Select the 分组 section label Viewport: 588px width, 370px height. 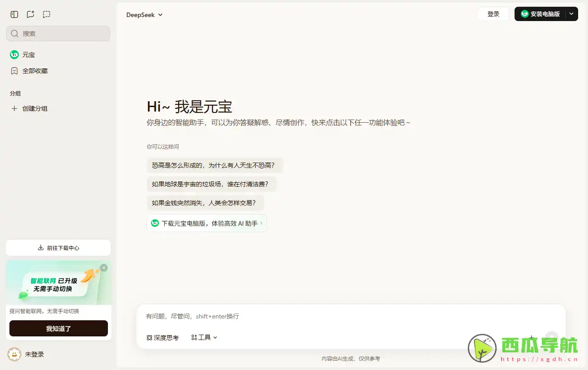click(15, 93)
